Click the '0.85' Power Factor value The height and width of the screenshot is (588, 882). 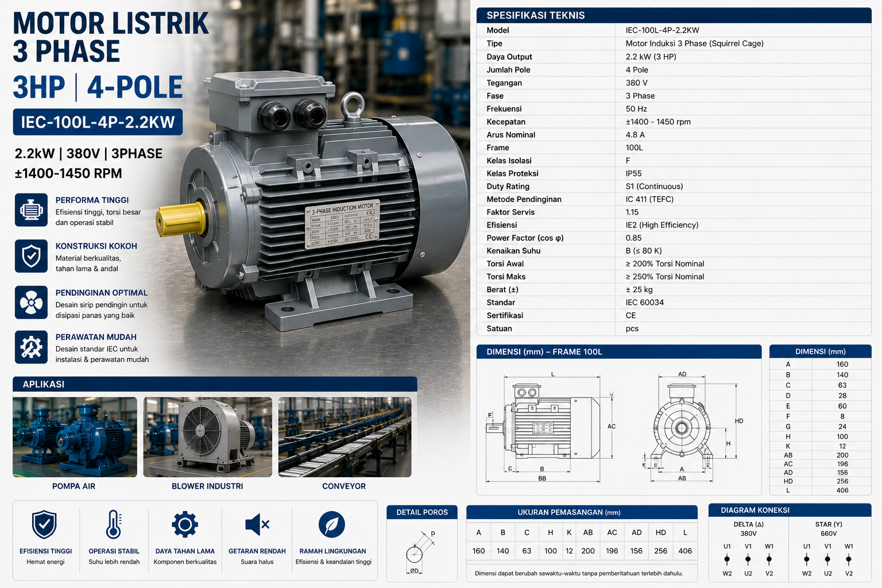tap(633, 238)
